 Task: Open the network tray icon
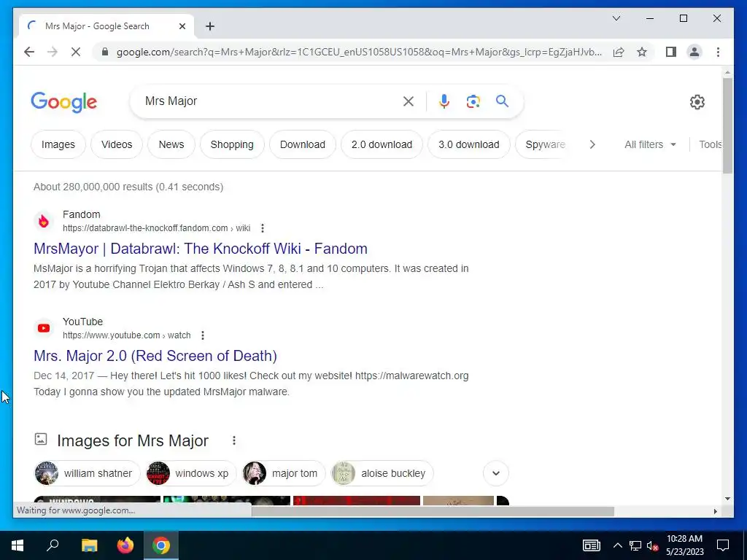click(x=635, y=545)
